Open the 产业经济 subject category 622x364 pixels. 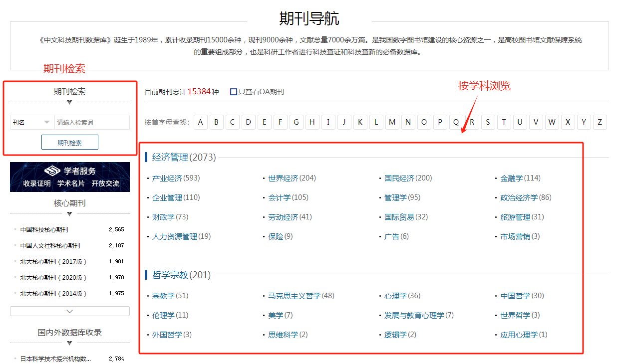[x=167, y=178]
